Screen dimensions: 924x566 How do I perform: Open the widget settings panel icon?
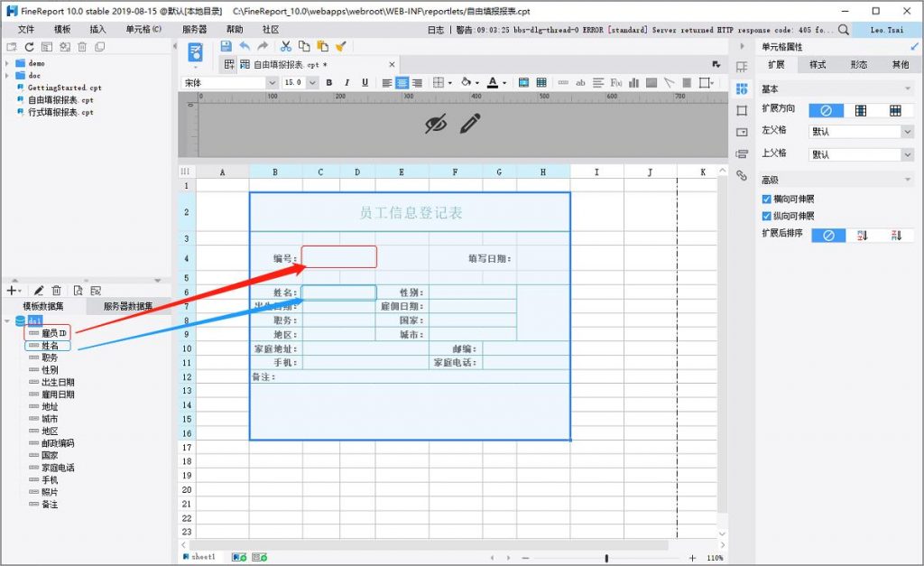click(742, 132)
